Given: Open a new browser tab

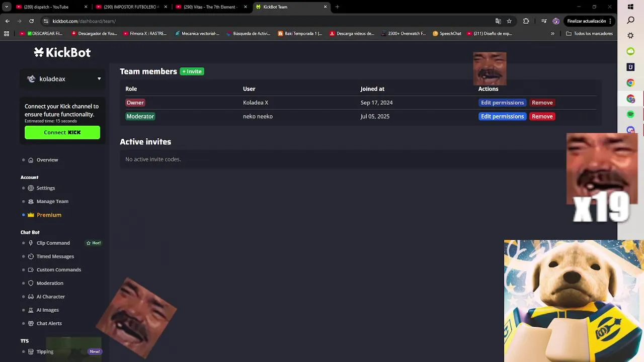Looking at the screenshot, I should point(337,7).
